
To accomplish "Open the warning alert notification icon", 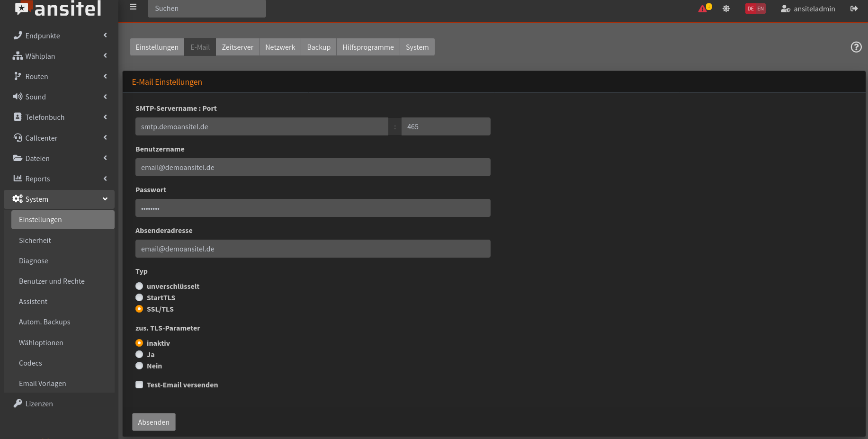I will [704, 9].
